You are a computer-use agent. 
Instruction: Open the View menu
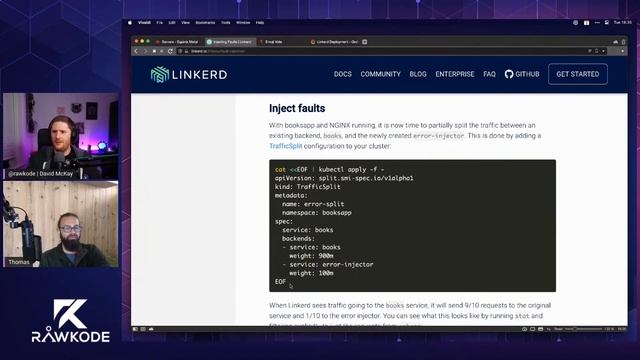[x=185, y=23]
